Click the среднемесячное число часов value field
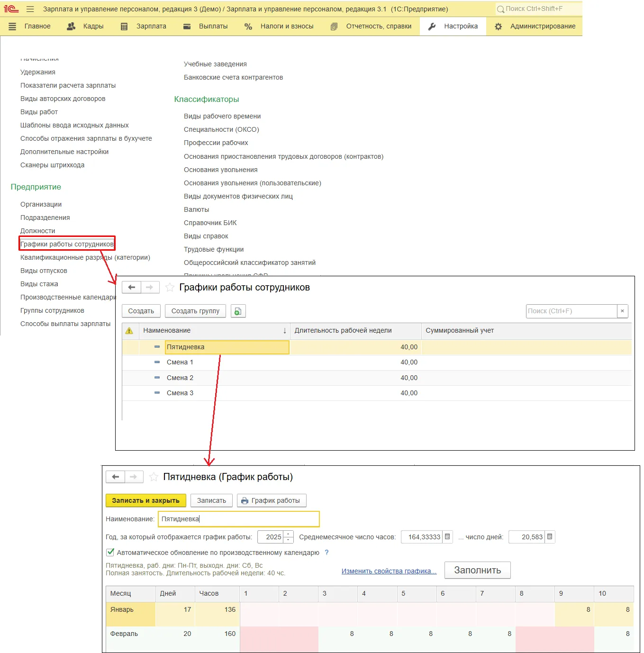The height and width of the screenshot is (653, 644). pos(422,537)
